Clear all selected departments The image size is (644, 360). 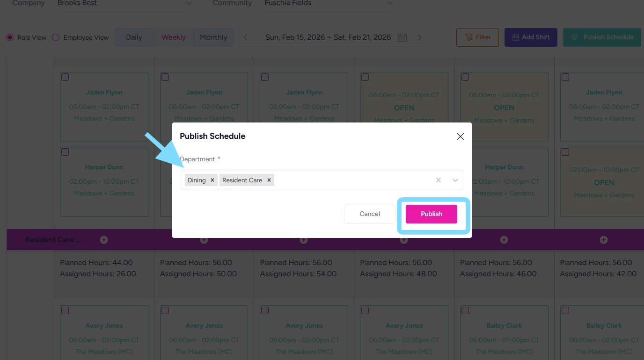439,180
